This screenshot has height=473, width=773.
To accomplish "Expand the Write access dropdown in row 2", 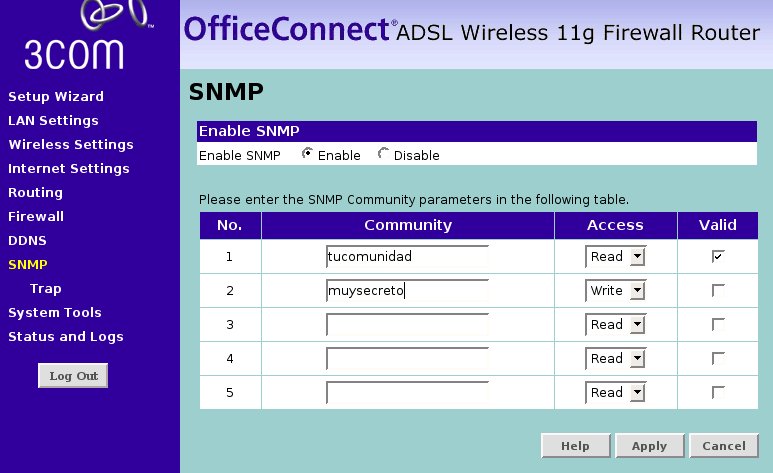I will [615, 291].
